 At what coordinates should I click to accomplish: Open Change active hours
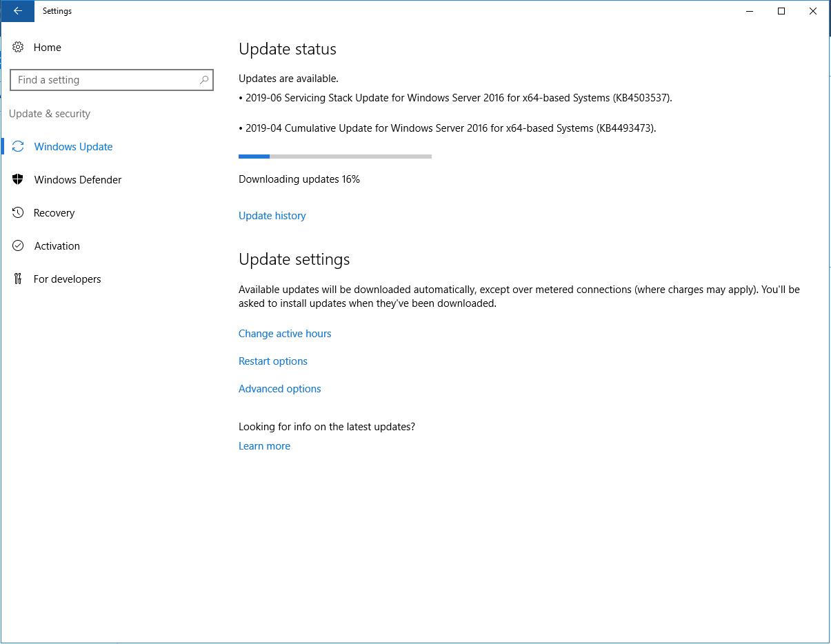285,334
